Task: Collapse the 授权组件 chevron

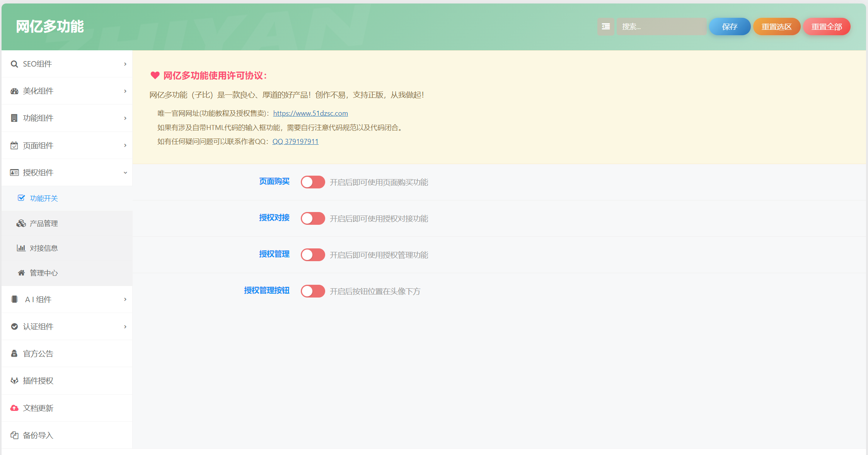Action: 125,173
